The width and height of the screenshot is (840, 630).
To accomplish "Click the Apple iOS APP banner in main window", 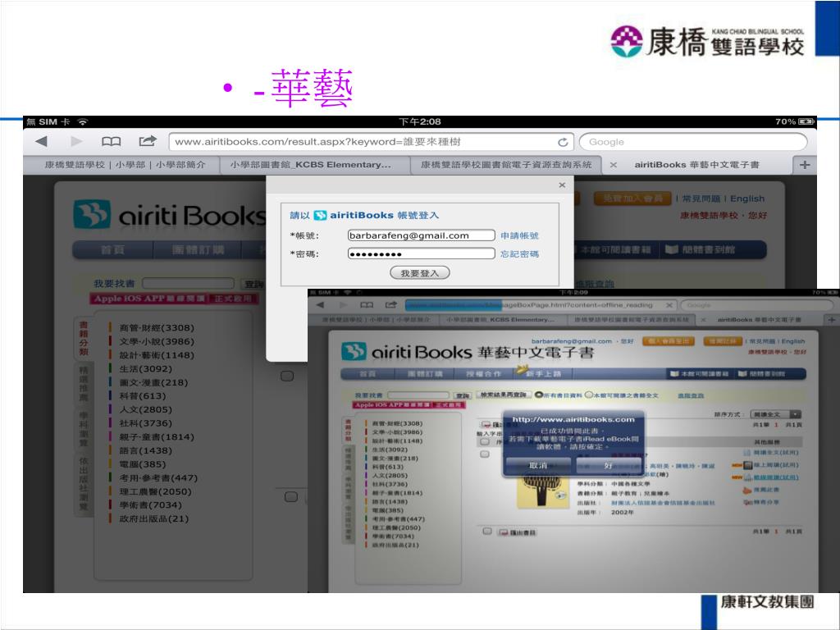I will (x=175, y=299).
